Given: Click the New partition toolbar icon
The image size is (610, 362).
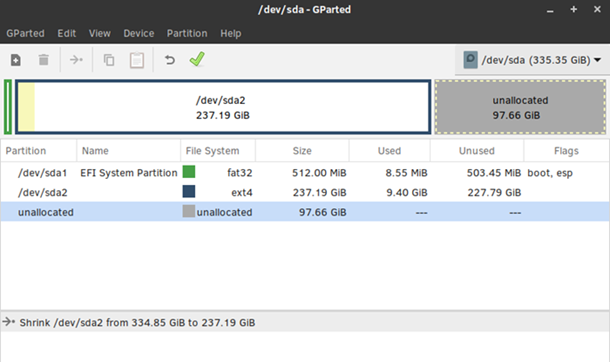Looking at the screenshot, I should (x=16, y=60).
